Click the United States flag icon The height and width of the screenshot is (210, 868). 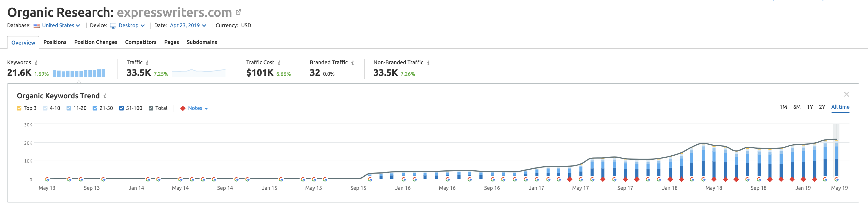click(37, 26)
